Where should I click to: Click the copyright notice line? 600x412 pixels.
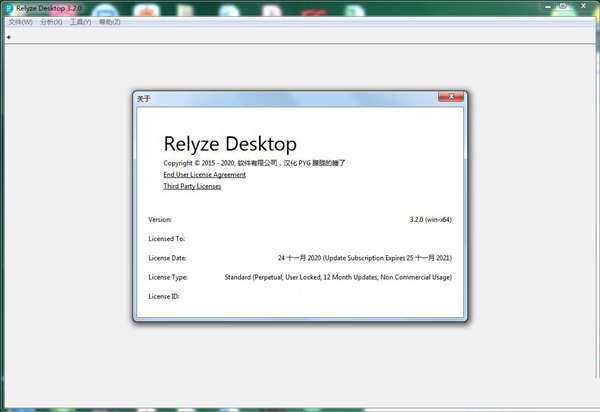tap(260, 162)
